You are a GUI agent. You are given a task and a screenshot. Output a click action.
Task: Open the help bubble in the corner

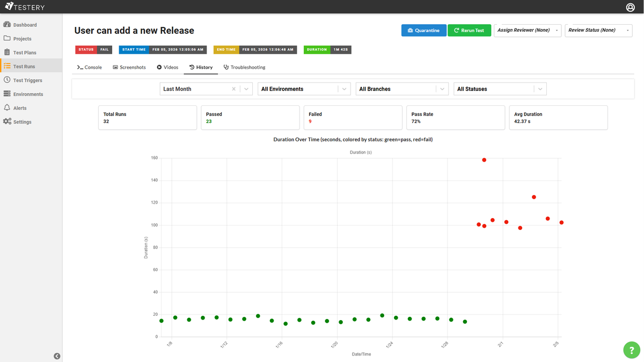pos(631,350)
